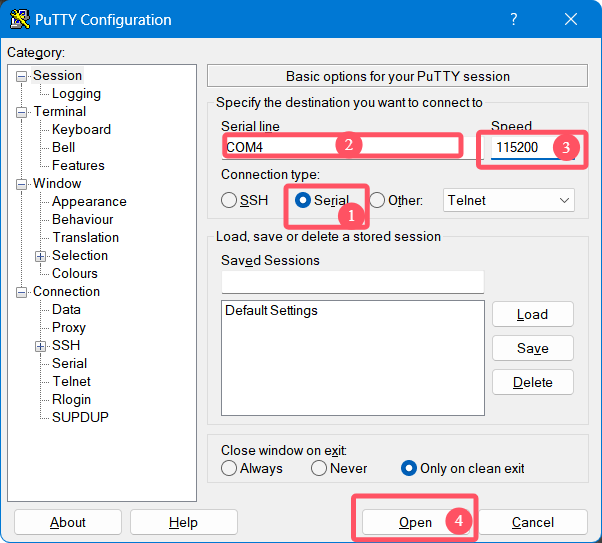Open Behaviour settings
This screenshot has height=543, width=602.
click(83, 220)
